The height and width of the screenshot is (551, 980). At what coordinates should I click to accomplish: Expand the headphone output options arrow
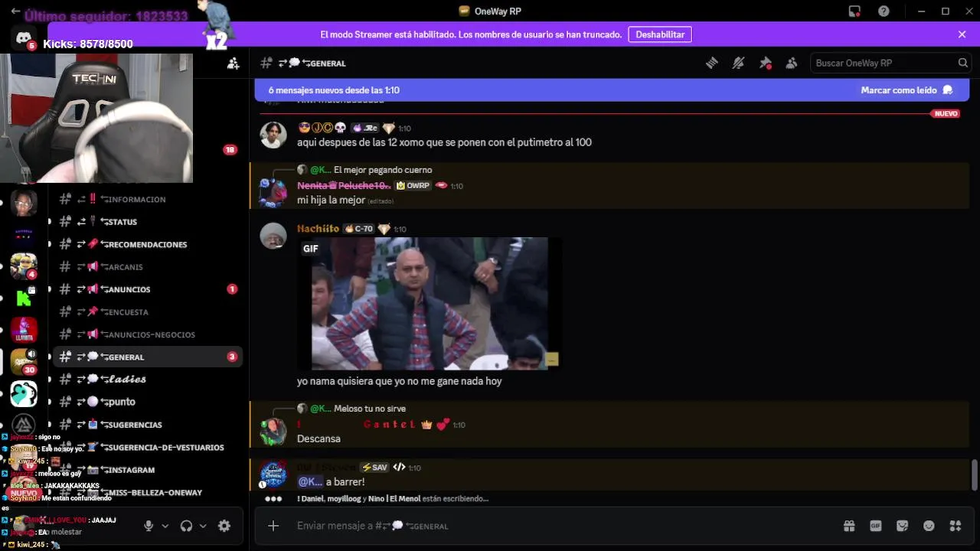[203, 526]
